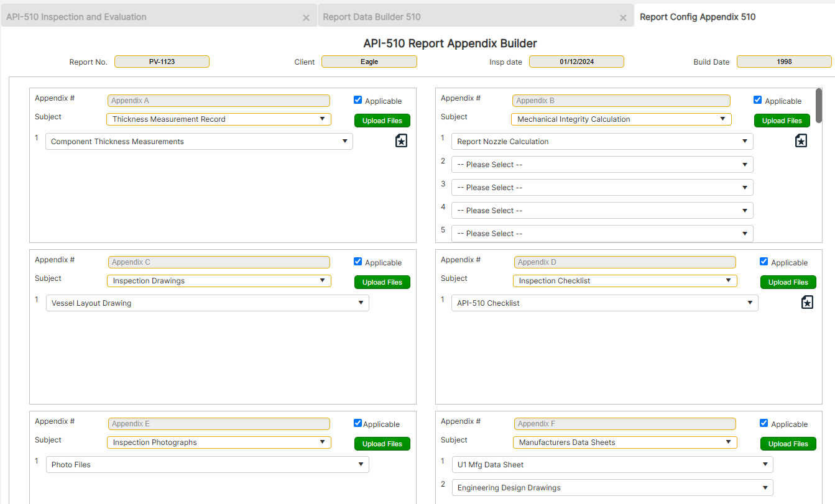The image size is (835, 504).
Task: Uncheck Applicable for Appendix A
Action: click(x=358, y=99)
